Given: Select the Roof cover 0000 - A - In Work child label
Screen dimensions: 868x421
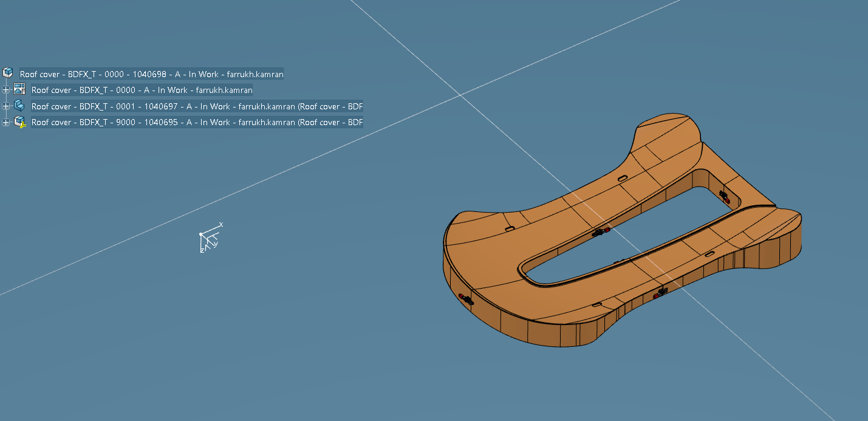Looking at the screenshot, I should point(142,90).
